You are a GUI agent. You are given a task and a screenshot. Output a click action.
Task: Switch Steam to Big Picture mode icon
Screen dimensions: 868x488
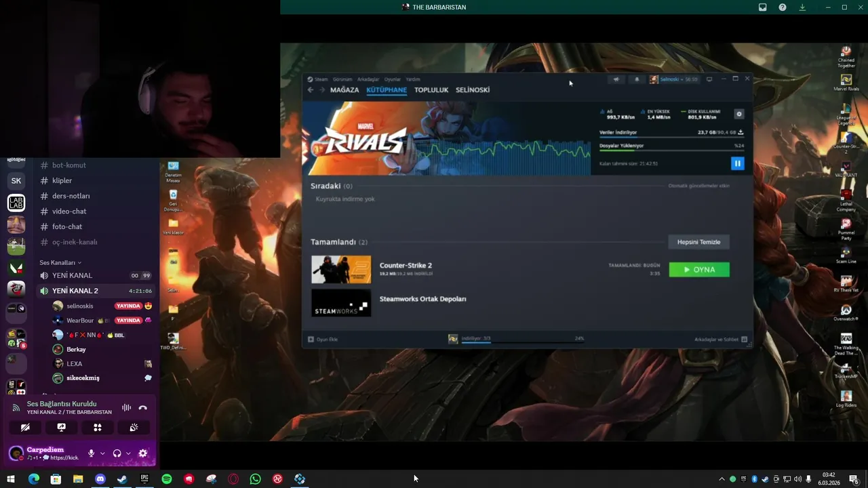(x=709, y=79)
